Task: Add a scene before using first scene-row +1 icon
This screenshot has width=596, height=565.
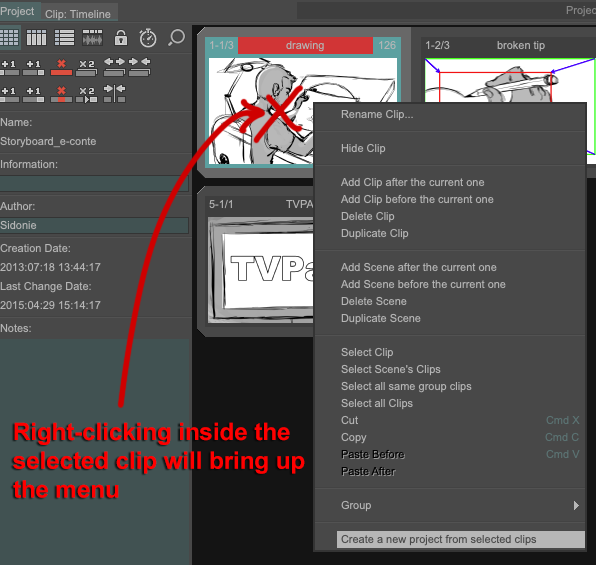Action: pyautogui.click(x=10, y=67)
